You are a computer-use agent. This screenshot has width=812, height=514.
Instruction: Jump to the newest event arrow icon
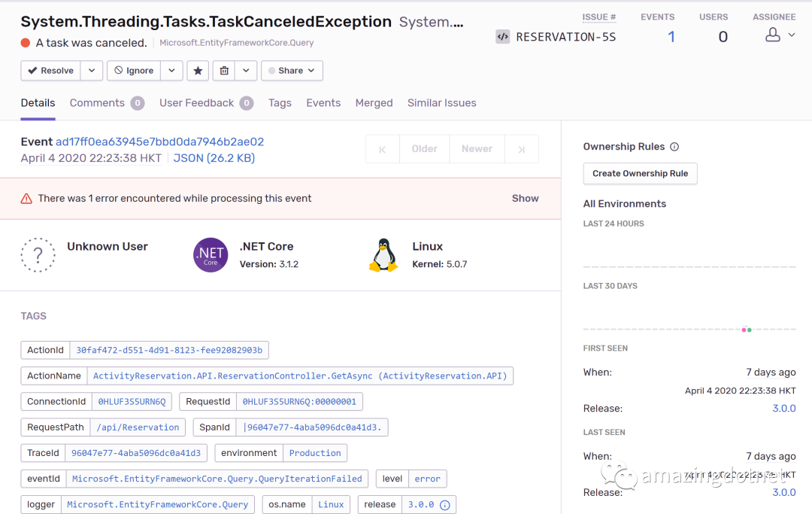point(521,149)
